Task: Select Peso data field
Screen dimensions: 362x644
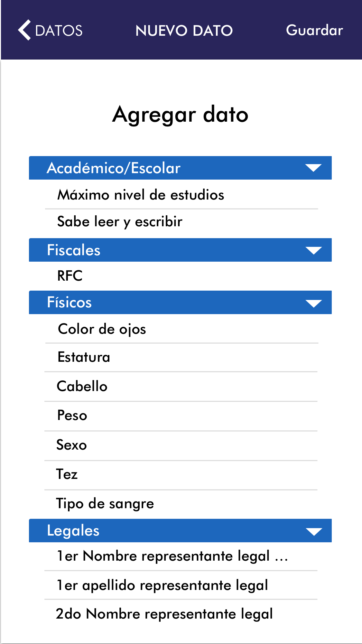Action: click(72, 415)
